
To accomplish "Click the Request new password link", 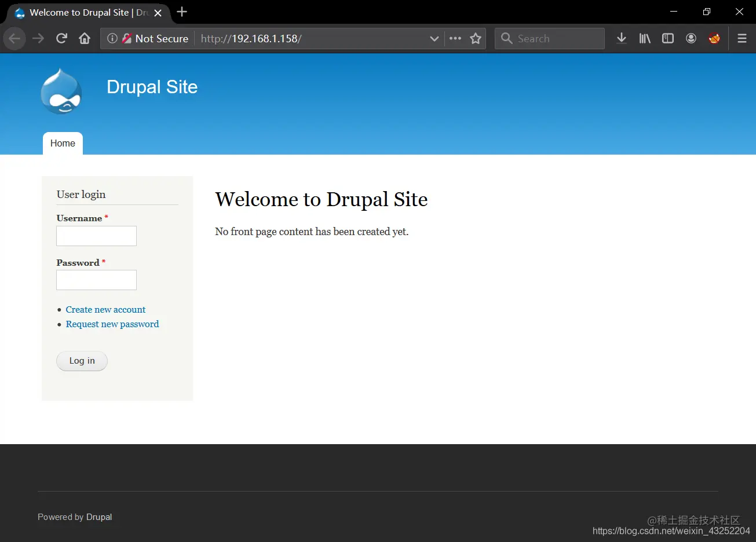I will (112, 324).
